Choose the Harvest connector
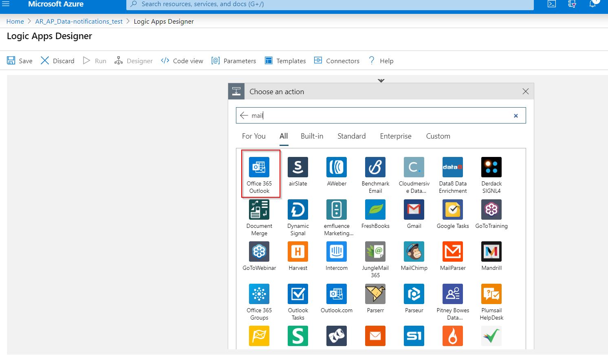 point(298,256)
